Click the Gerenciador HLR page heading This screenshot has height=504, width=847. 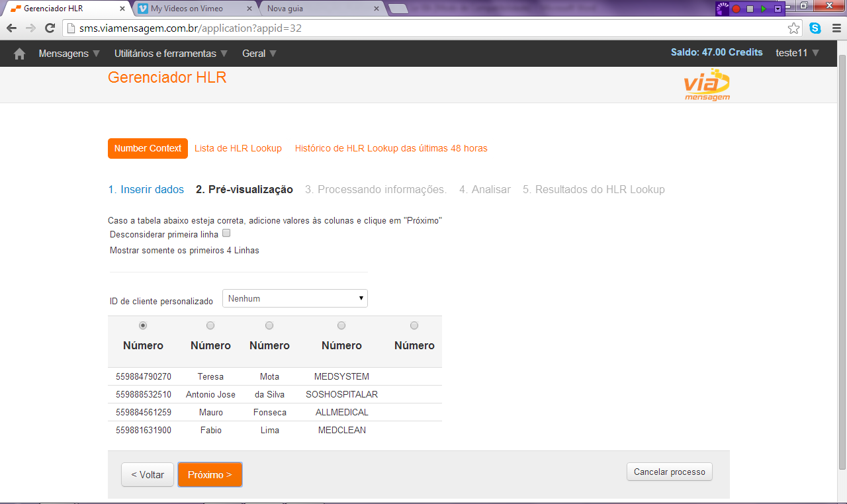pos(167,77)
